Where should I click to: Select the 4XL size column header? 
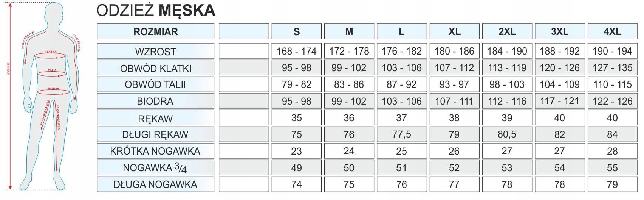pyautogui.click(x=612, y=31)
